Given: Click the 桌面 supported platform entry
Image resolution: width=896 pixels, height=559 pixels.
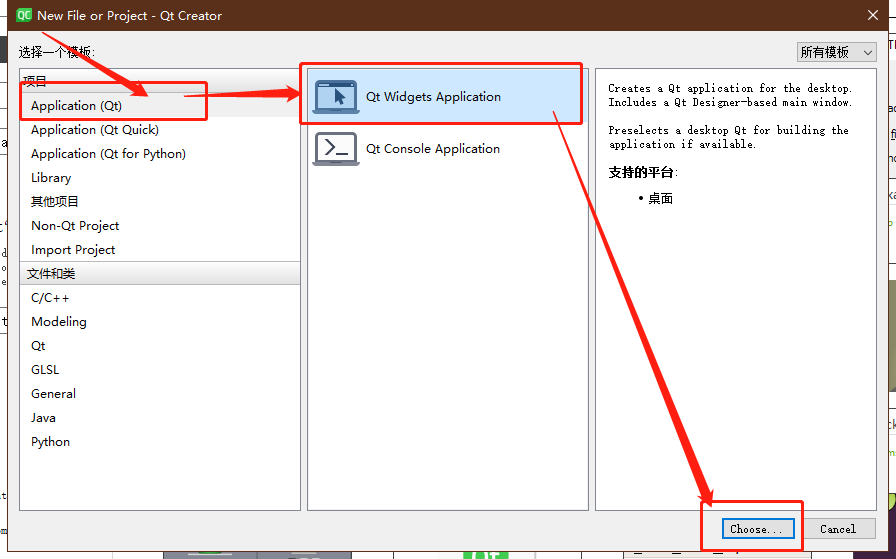Looking at the screenshot, I should pyautogui.click(x=660, y=198).
